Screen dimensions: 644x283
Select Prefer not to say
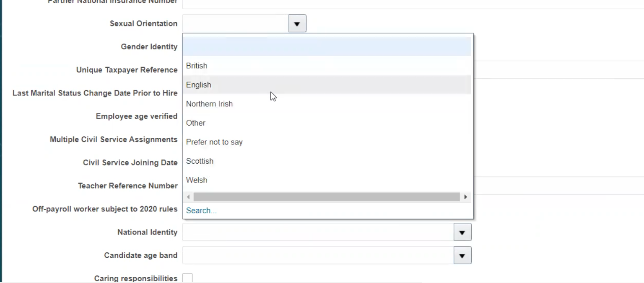pos(214,142)
